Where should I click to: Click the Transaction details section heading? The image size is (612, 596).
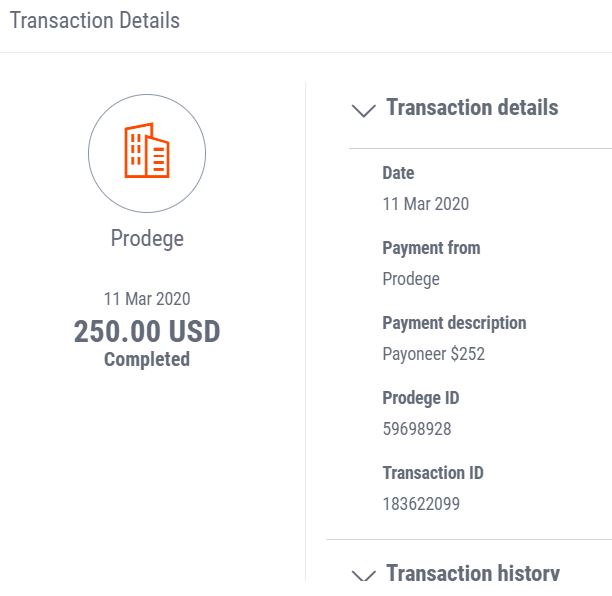472,107
